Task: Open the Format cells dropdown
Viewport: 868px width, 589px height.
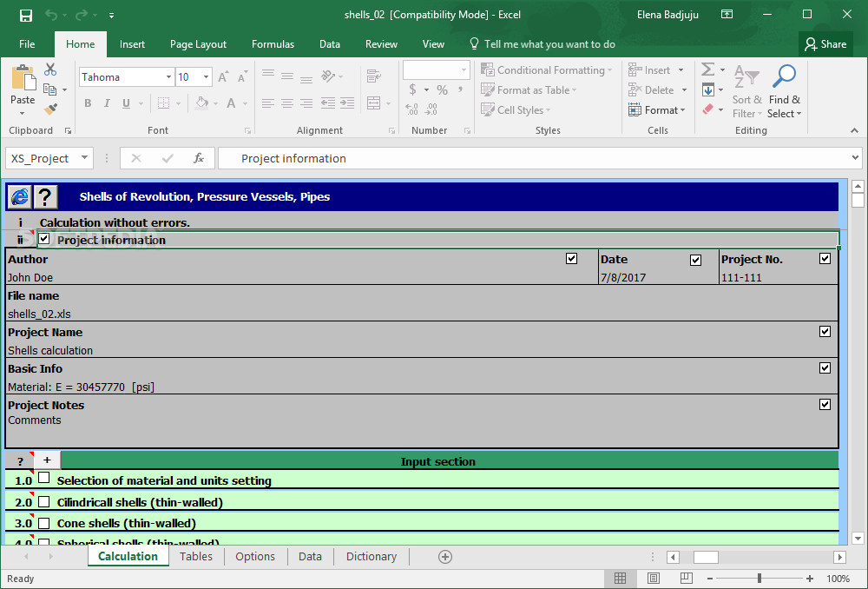Action: pyautogui.click(x=657, y=109)
